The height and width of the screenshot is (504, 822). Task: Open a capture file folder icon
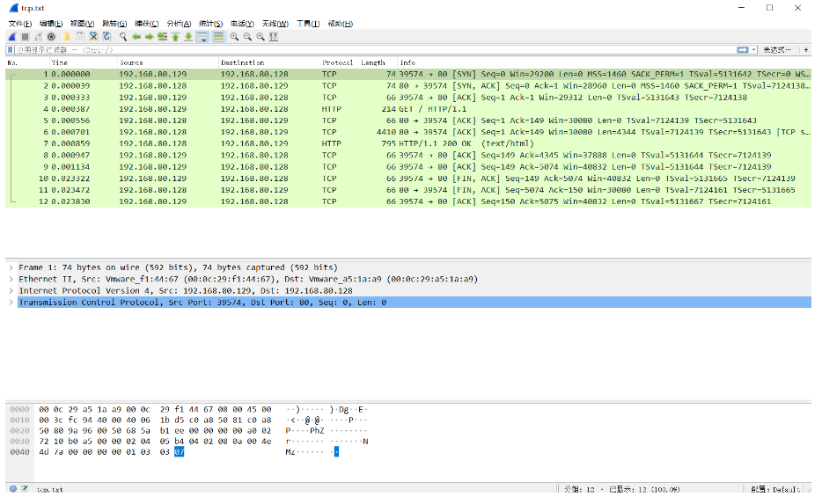[x=67, y=37]
